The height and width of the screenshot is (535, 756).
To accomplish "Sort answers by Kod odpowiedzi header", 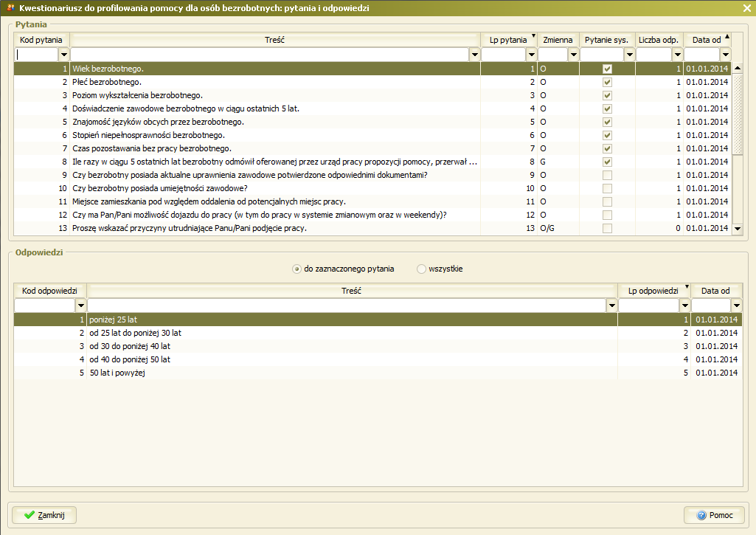I will pos(49,291).
